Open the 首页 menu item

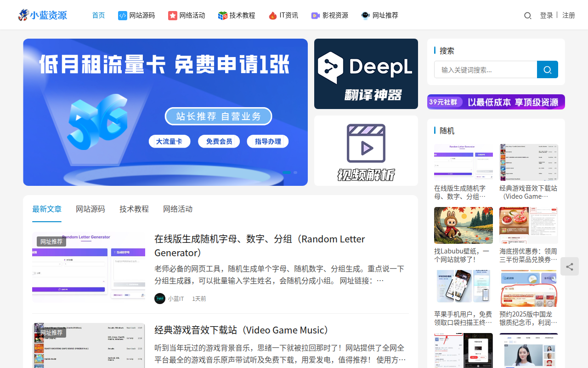pos(98,15)
